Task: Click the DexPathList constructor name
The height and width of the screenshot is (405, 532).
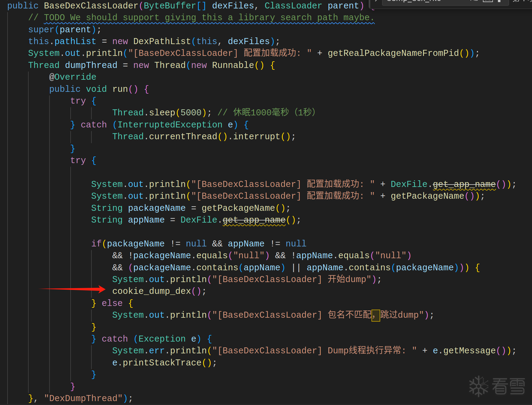Action: 162,41
